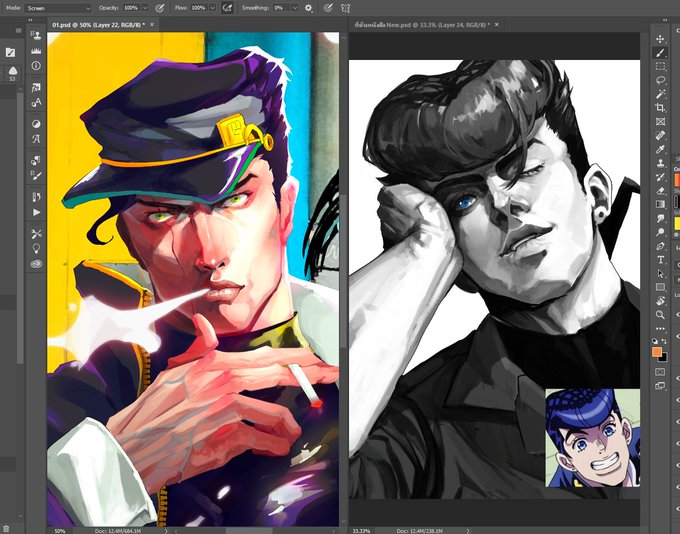Select the Pen tool
Image resolution: width=680 pixels, height=534 pixels.
[x=660, y=246]
